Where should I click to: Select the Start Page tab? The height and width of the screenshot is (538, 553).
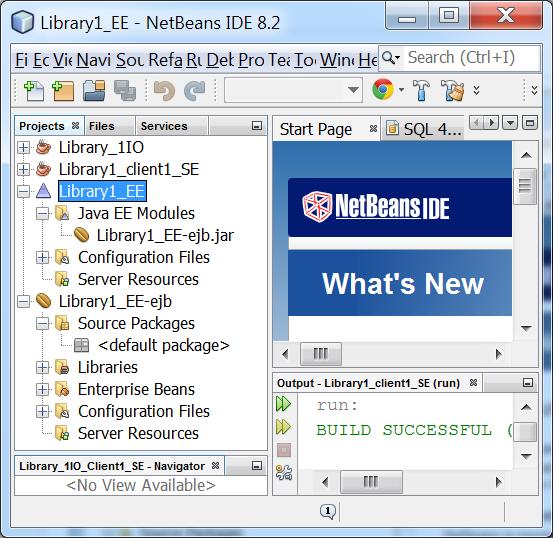click(316, 129)
